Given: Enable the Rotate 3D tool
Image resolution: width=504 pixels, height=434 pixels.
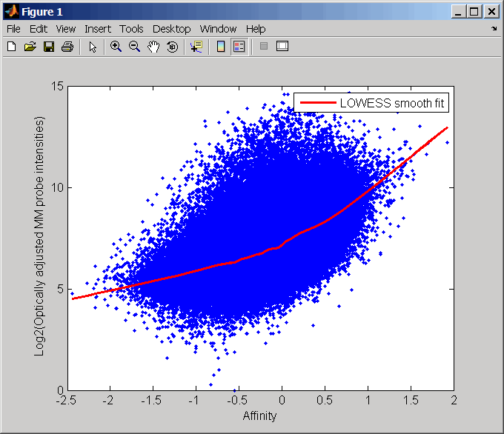Looking at the screenshot, I should tap(172, 47).
